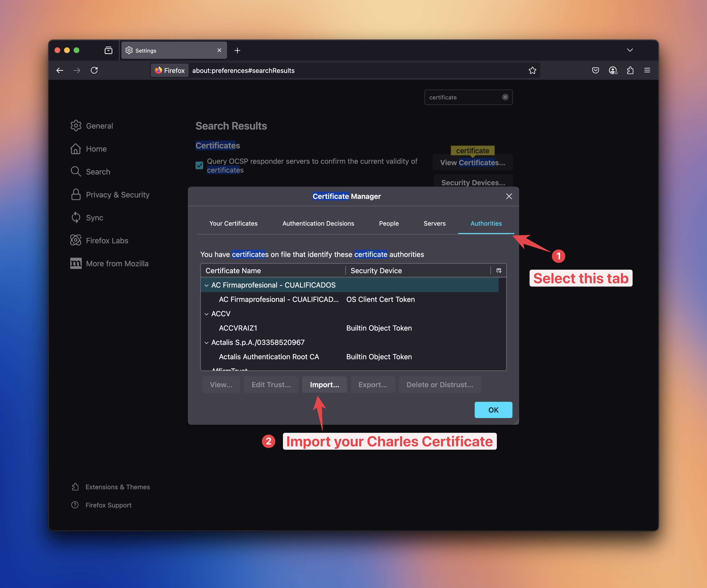The image size is (707, 588).
Task: Bookmark this page with the star icon
Action: tap(532, 70)
